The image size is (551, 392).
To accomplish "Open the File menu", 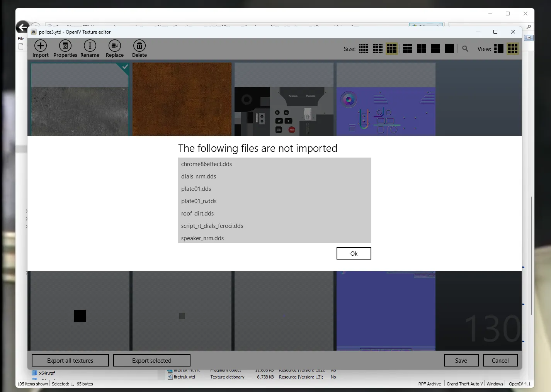I will tap(21, 39).
